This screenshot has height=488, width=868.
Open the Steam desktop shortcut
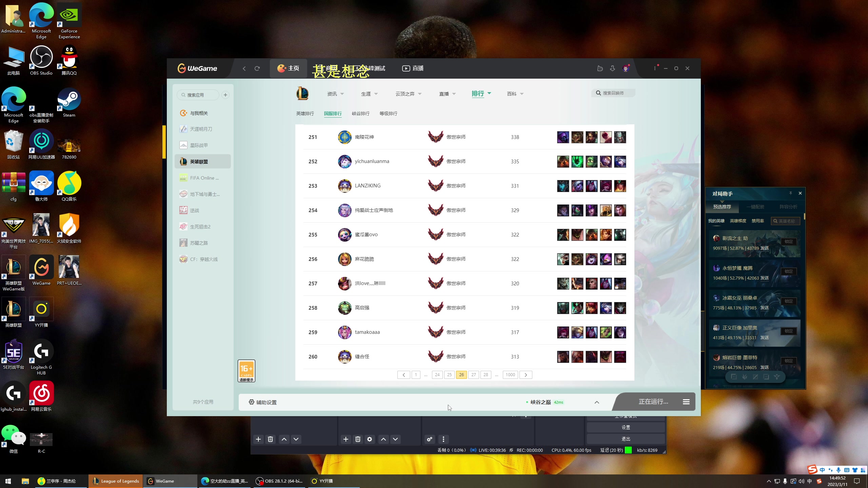pyautogui.click(x=69, y=103)
